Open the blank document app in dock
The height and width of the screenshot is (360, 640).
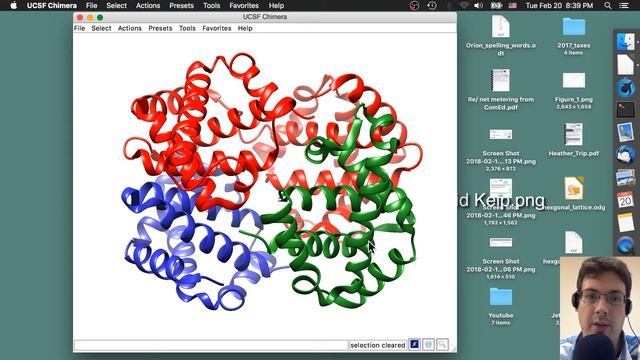[x=626, y=64]
